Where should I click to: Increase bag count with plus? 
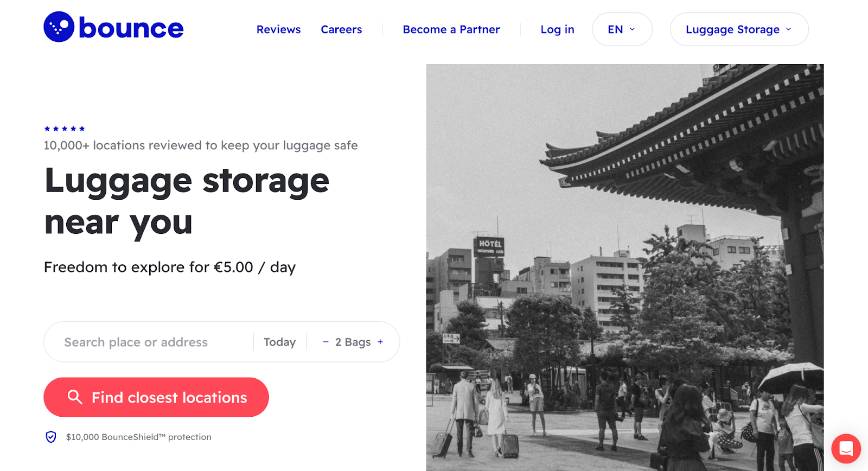point(380,342)
